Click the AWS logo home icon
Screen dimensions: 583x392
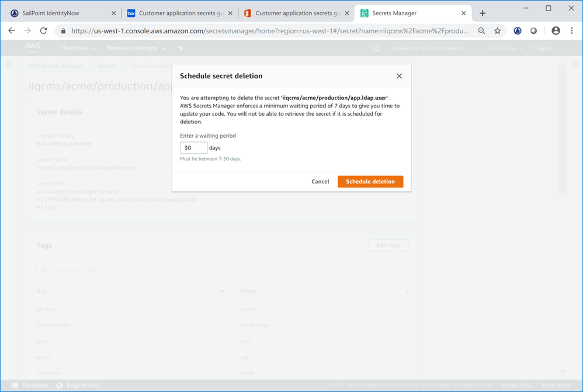[33, 48]
